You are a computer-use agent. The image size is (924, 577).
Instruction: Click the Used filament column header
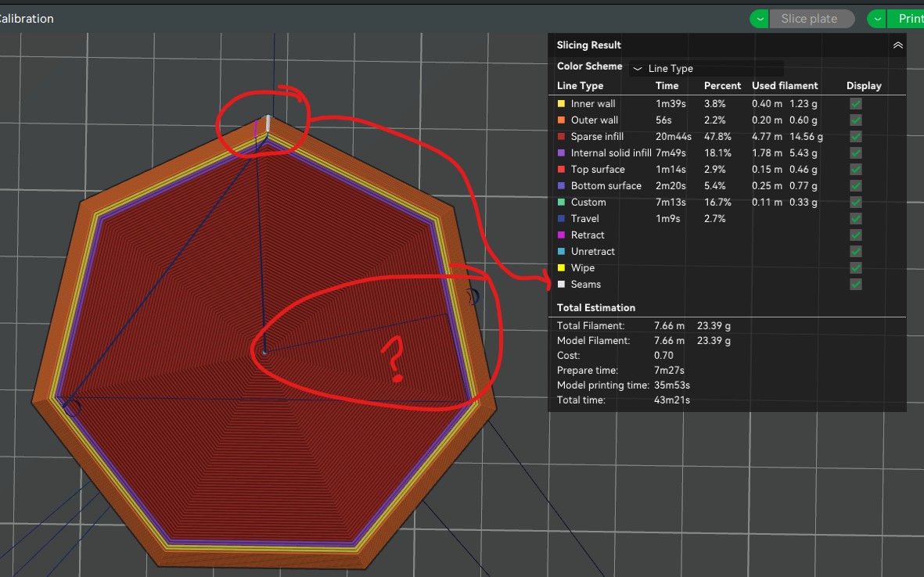pyautogui.click(x=785, y=86)
